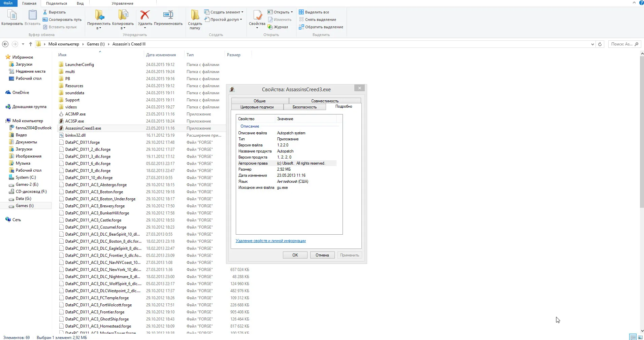
Task: Sort by Размер column header
Action: (x=234, y=55)
